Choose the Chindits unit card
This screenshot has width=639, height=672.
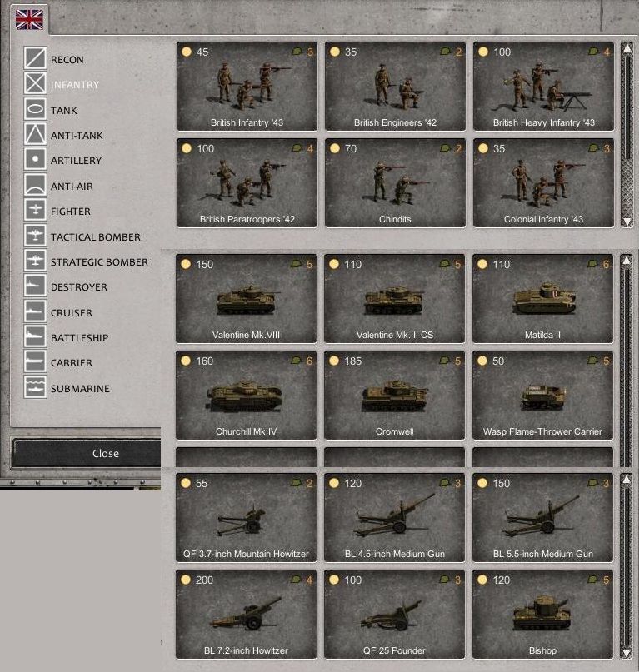395,182
